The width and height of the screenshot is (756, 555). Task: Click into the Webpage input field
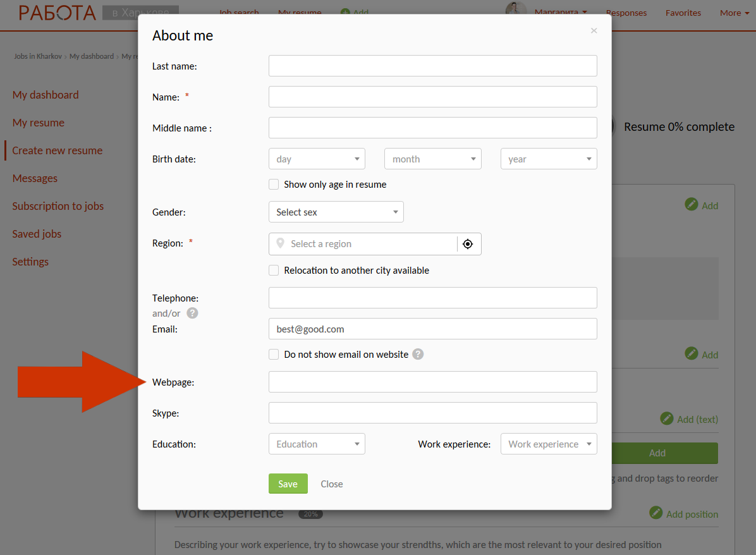coord(432,382)
